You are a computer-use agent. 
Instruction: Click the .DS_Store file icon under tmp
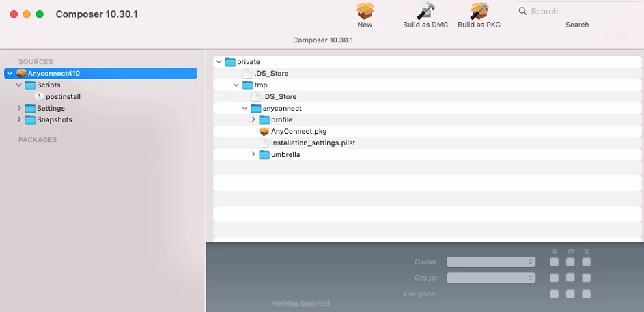[x=256, y=96]
